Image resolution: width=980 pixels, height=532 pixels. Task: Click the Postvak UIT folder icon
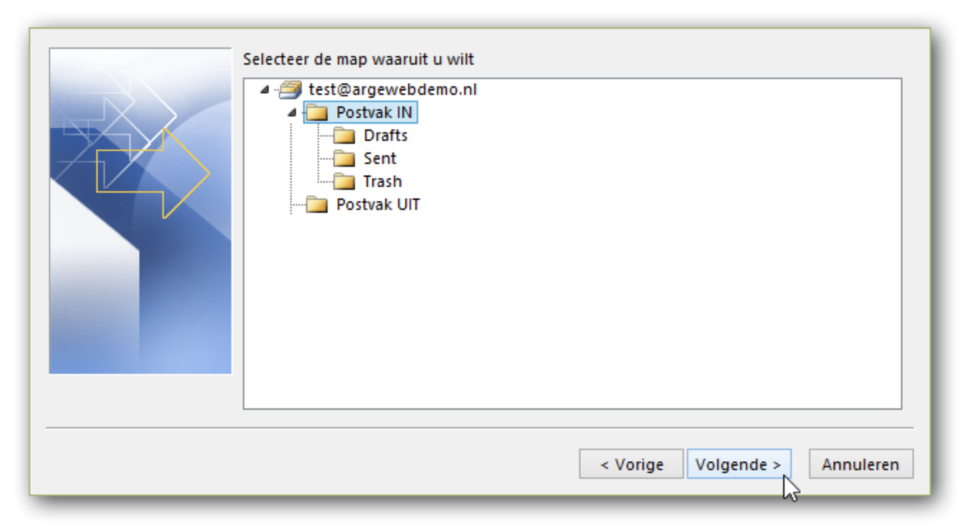coord(317,205)
